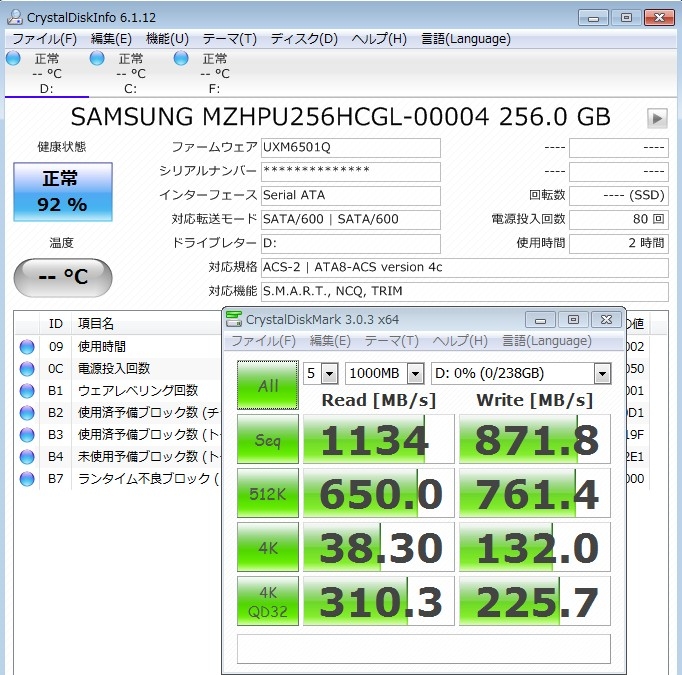
Task: Click the rotation value ---- (SSD)
Action: (618, 195)
